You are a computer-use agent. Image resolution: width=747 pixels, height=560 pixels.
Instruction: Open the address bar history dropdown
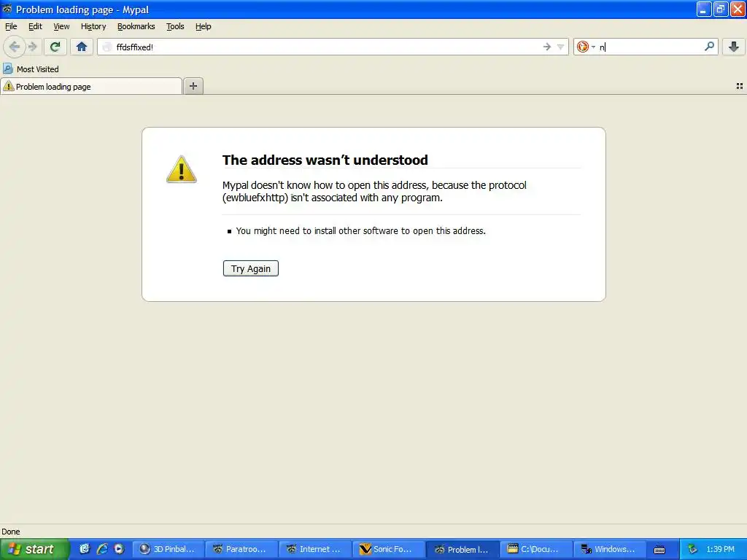tap(561, 47)
